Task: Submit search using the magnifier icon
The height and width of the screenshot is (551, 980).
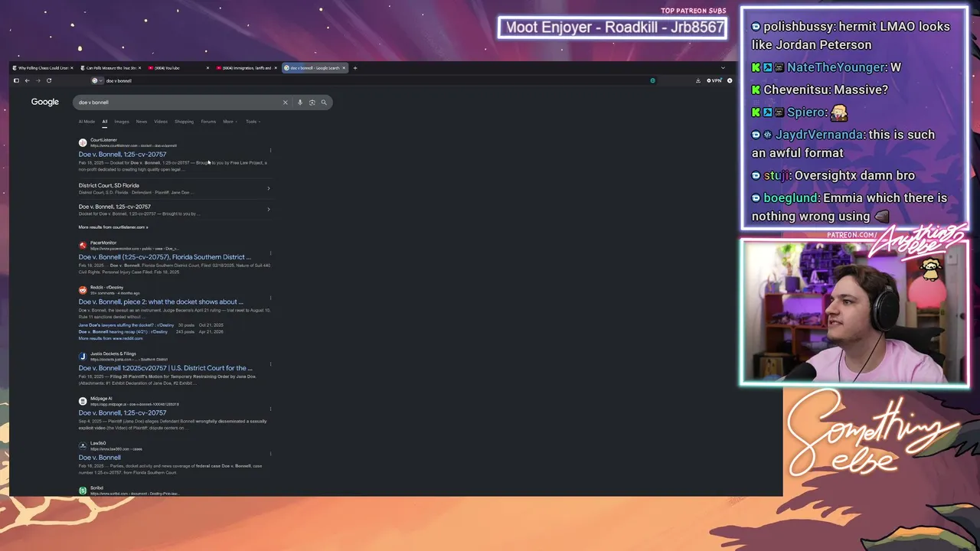Action: [x=324, y=103]
